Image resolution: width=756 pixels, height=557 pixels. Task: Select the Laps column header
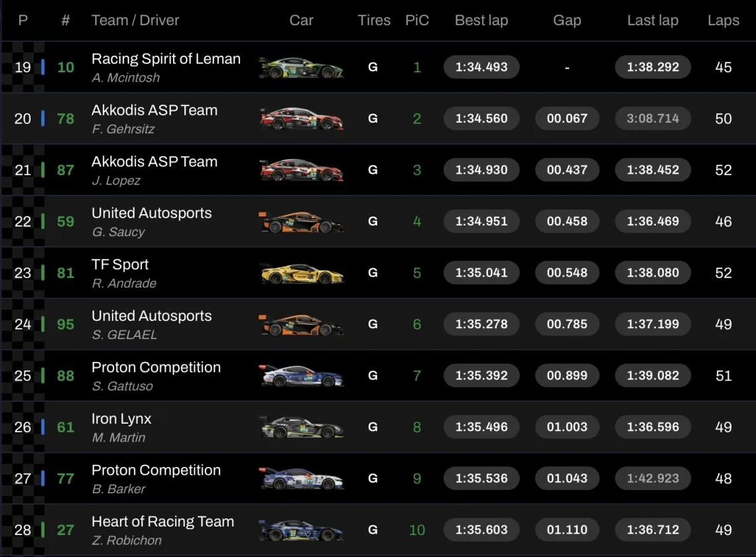click(x=723, y=21)
